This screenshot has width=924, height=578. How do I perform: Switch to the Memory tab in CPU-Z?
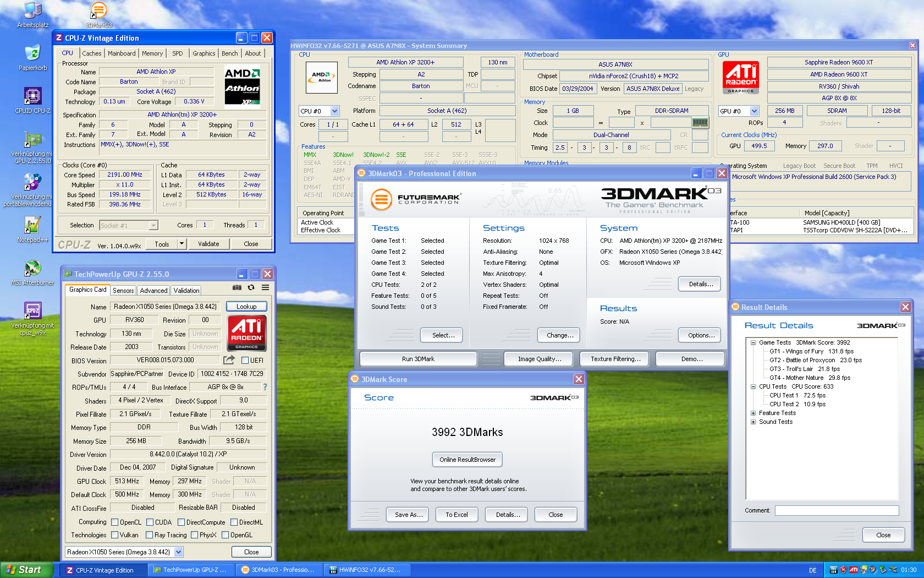[x=152, y=53]
